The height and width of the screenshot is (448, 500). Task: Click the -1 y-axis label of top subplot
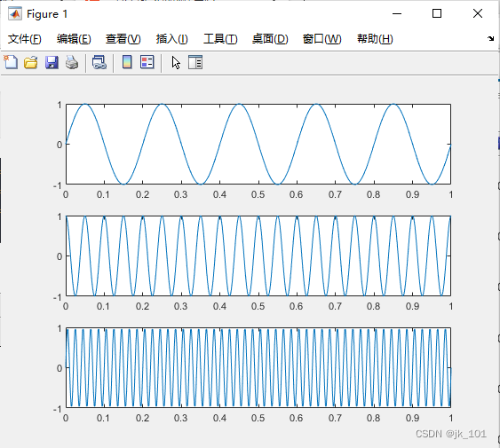point(58,185)
